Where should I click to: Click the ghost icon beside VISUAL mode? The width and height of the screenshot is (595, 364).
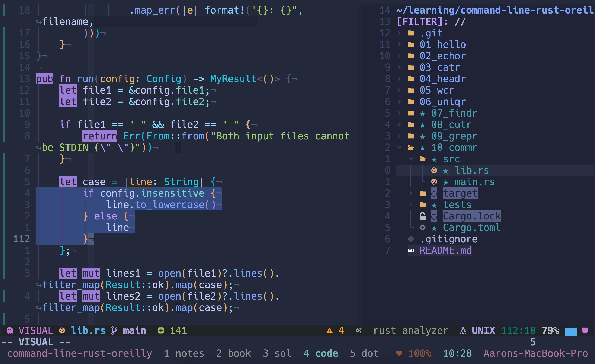[10, 330]
